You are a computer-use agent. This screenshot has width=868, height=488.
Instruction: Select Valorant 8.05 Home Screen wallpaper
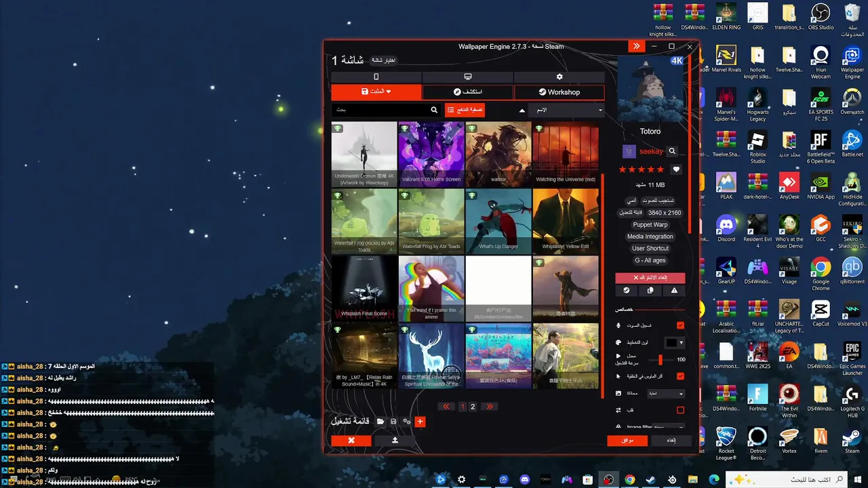point(431,155)
